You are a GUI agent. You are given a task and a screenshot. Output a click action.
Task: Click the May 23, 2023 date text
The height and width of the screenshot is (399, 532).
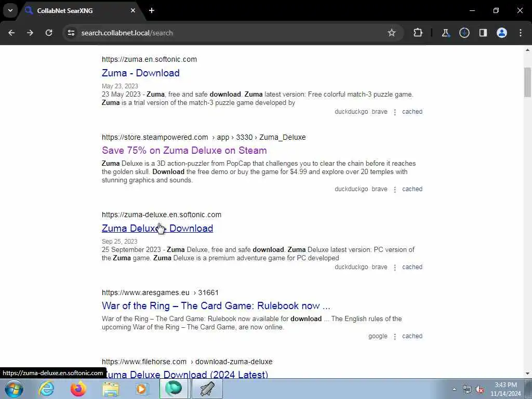coord(120,86)
